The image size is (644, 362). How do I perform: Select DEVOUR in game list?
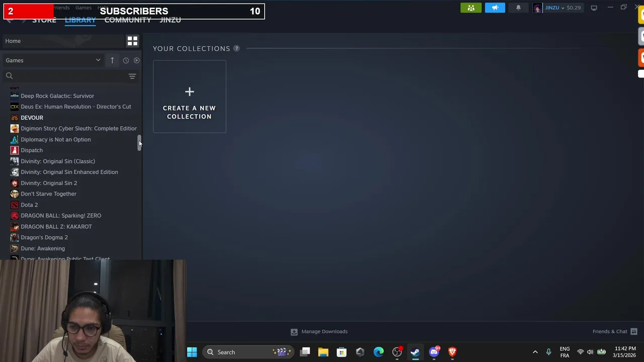pos(32,118)
